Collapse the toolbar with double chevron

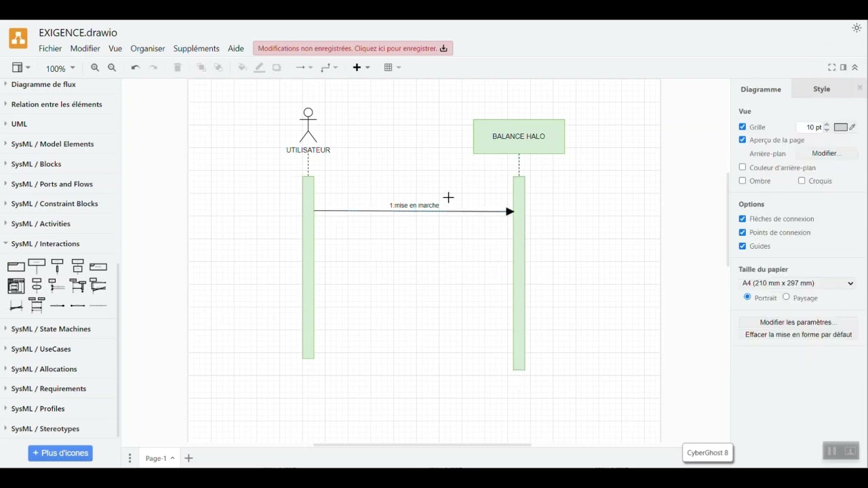[x=856, y=68]
